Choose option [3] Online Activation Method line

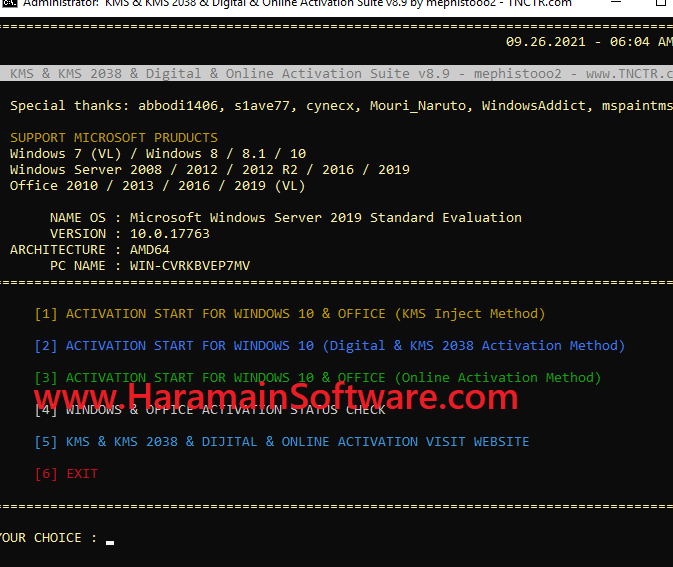click(318, 378)
